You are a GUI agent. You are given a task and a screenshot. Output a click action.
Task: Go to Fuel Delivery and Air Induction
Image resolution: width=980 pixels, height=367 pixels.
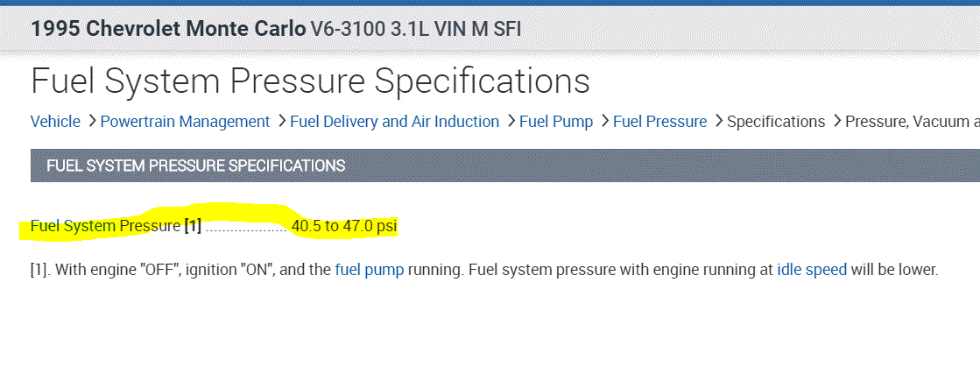pos(394,122)
